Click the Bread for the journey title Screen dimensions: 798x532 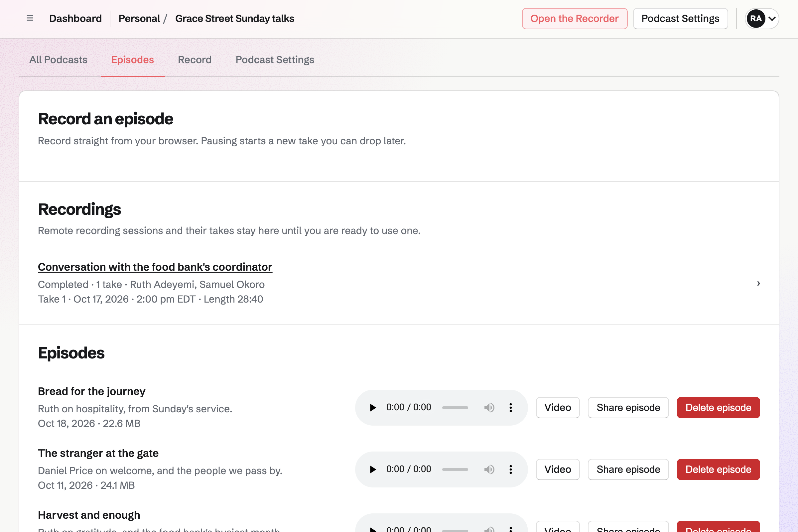pyautogui.click(x=92, y=391)
